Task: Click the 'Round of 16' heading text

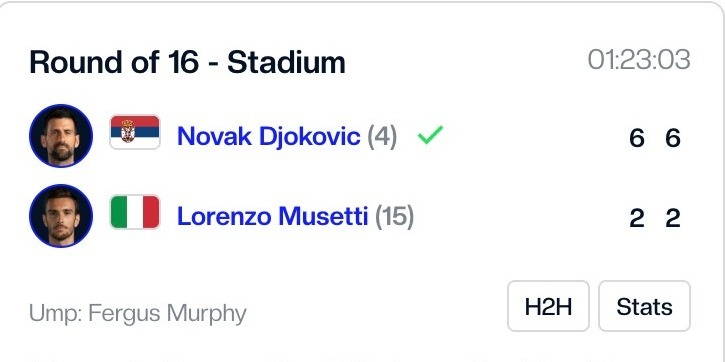Action: click(114, 62)
